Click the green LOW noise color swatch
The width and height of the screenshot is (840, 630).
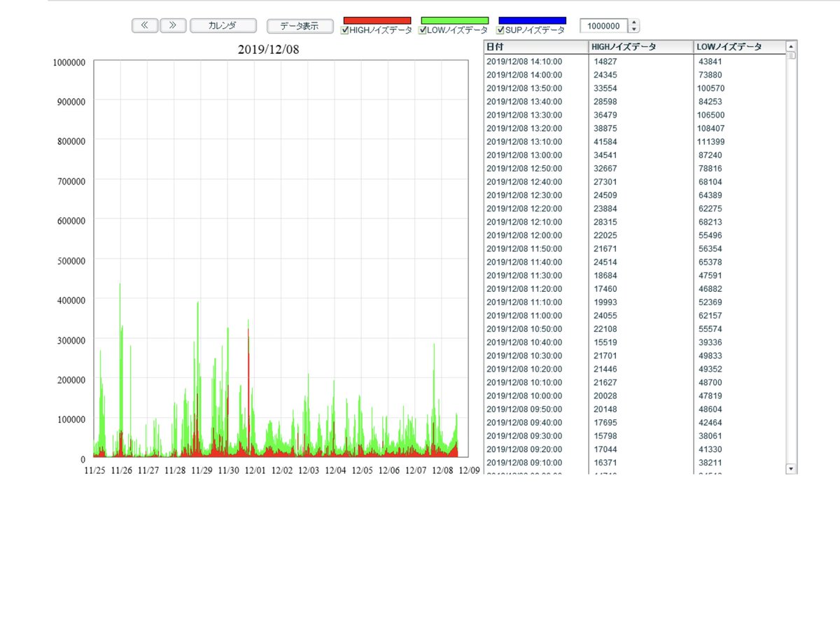point(455,20)
